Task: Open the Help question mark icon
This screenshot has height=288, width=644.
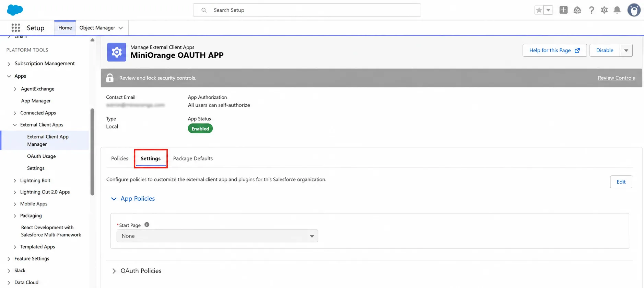Action: click(x=591, y=10)
